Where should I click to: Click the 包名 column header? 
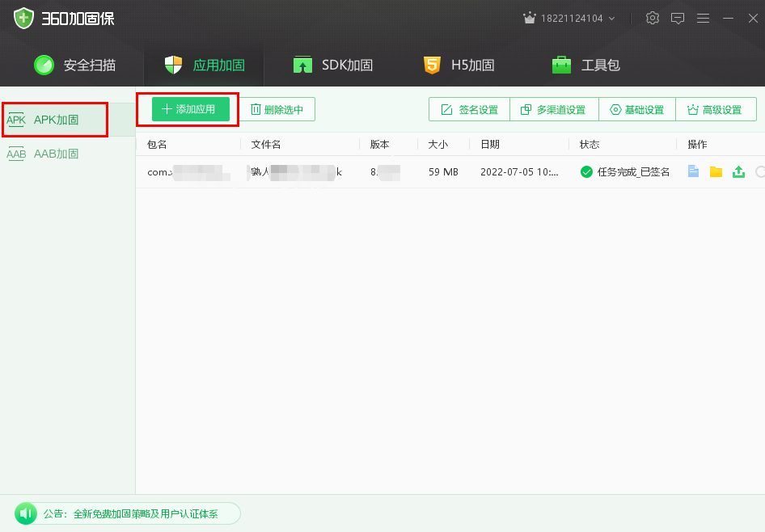[x=157, y=145]
